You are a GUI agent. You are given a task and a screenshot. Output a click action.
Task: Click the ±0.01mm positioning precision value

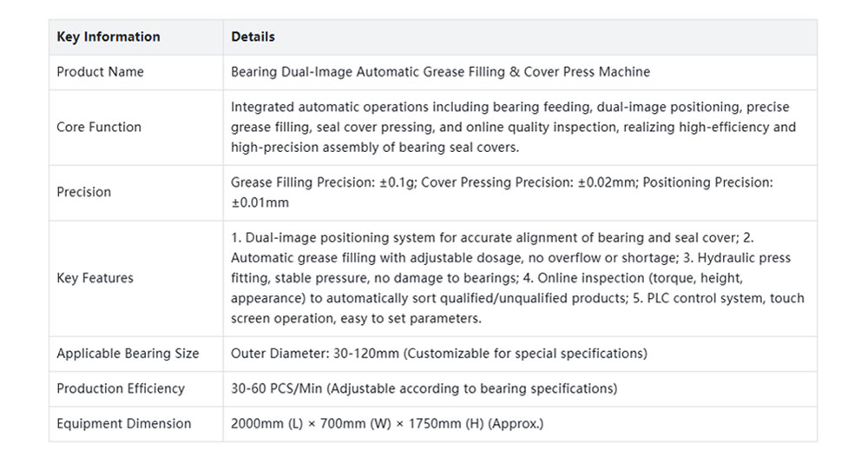[x=260, y=202]
